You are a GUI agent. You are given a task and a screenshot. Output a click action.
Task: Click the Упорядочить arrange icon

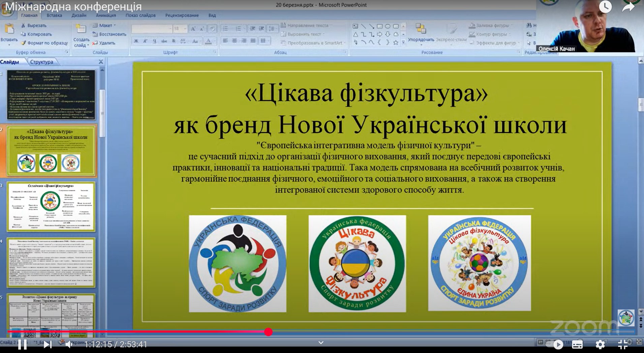[x=421, y=29]
